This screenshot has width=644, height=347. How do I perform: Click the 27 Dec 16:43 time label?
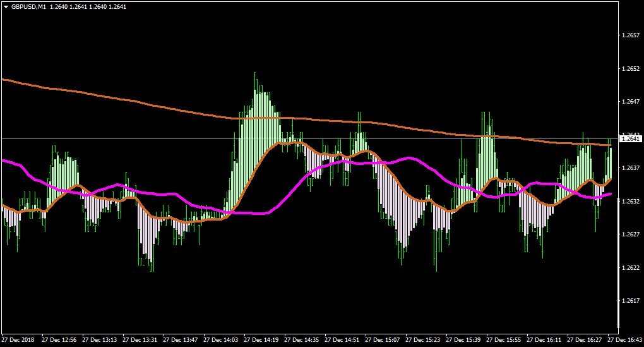(x=624, y=340)
